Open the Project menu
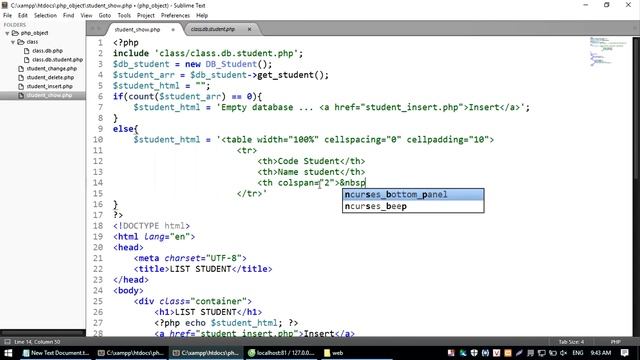Screen dimensions: 640x360 pos(146,16)
